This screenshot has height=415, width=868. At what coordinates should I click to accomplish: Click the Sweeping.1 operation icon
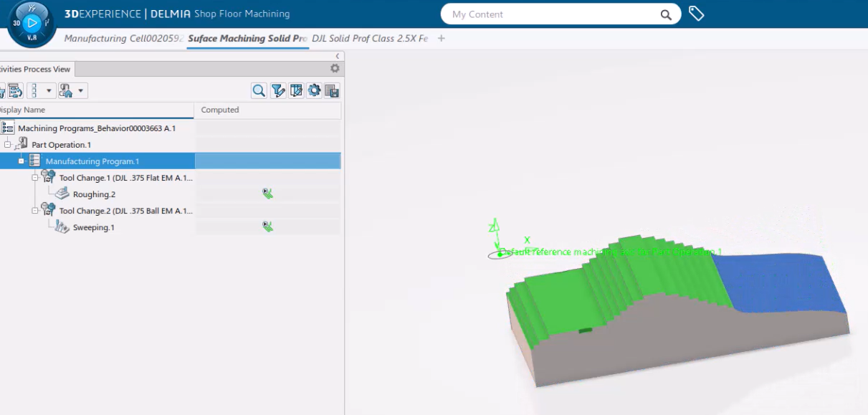[62, 226]
